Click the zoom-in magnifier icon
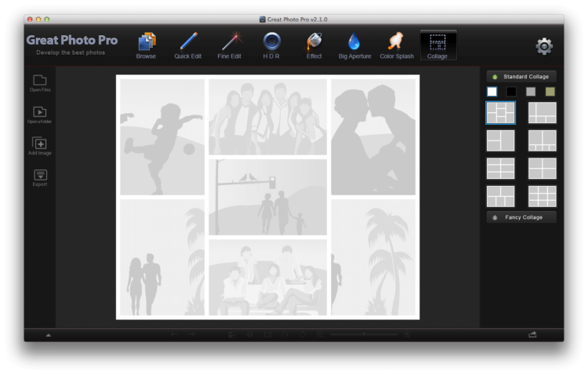The width and height of the screenshot is (588, 375). pos(407,334)
